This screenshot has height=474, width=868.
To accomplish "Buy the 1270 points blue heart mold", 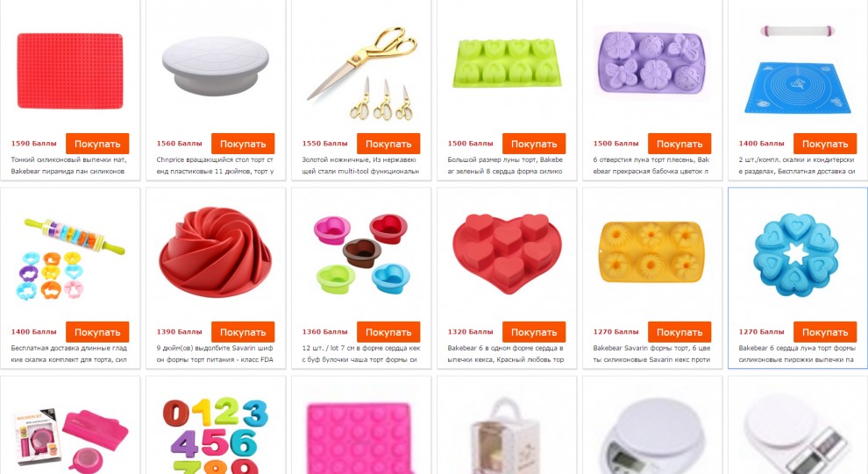I will (825, 332).
